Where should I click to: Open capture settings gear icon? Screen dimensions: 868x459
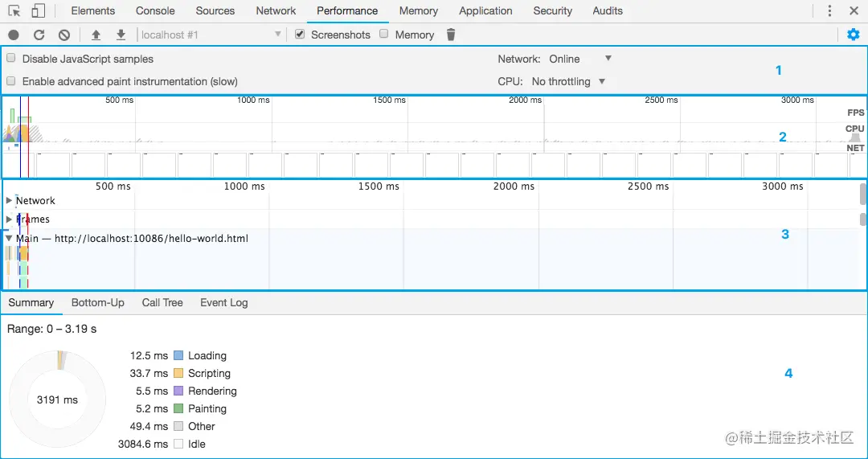coord(854,35)
